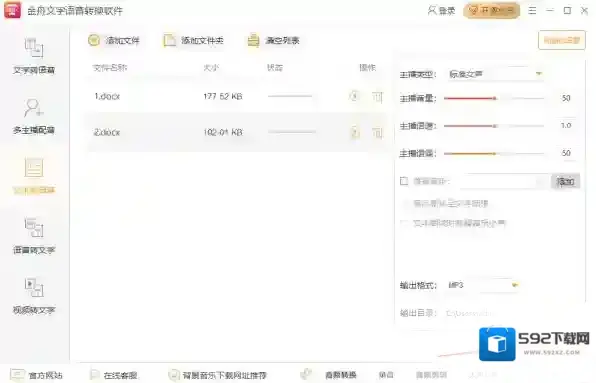The image size is (596, 383).
Task: Click the app logo in title bar
Action: tap(13, 10)
